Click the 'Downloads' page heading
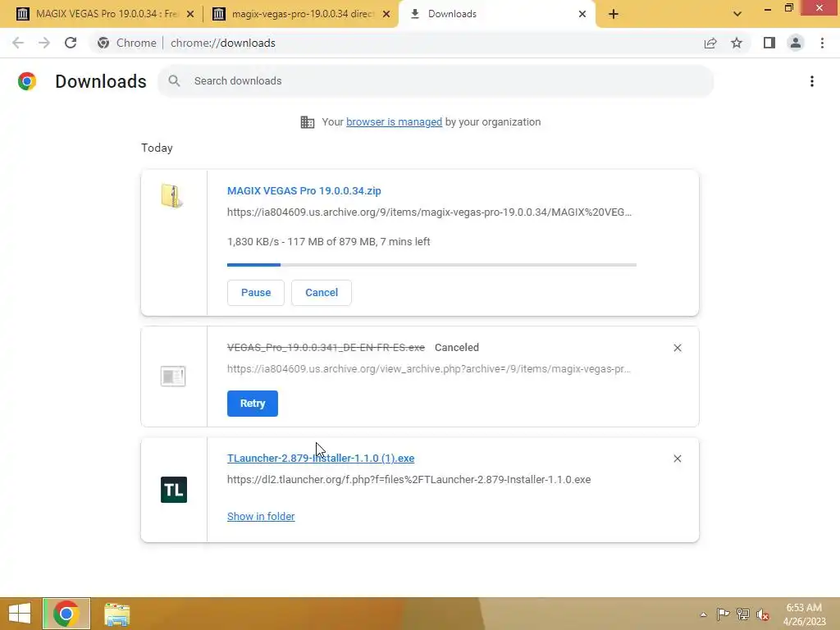 [101, 81]
